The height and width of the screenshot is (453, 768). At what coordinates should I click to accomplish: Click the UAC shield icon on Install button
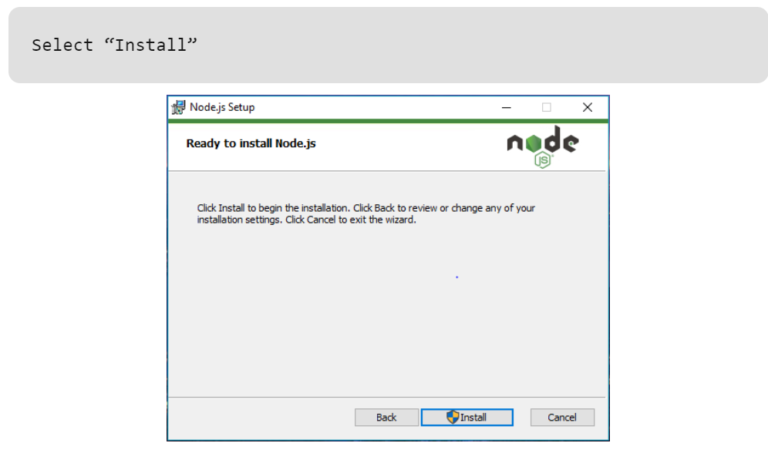click(453, 417)
